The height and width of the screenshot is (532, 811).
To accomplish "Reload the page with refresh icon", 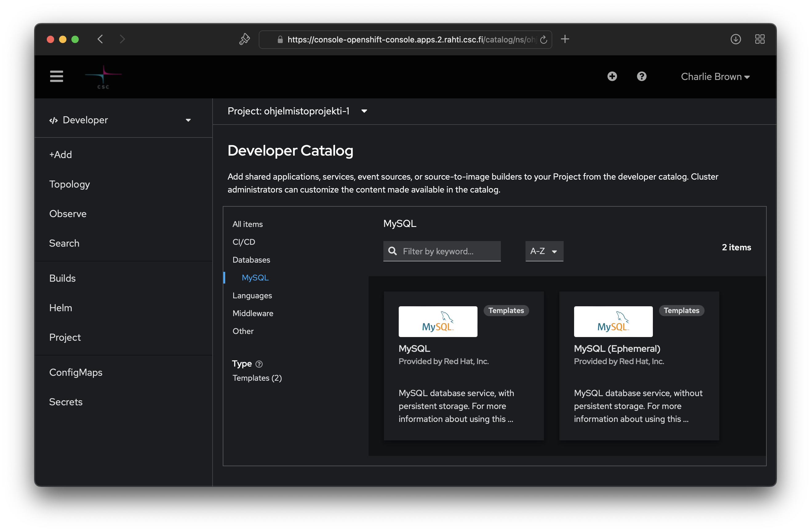I will tap(544, 39).
